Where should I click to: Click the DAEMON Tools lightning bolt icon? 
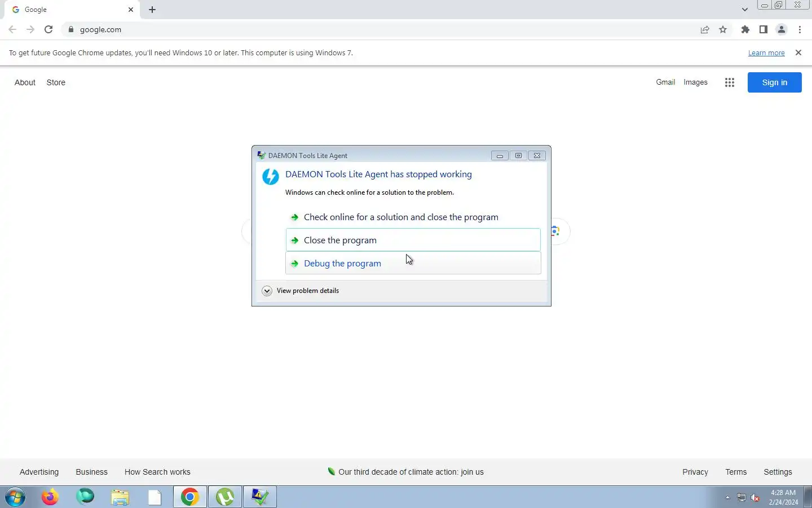click(x=271, y=177)
